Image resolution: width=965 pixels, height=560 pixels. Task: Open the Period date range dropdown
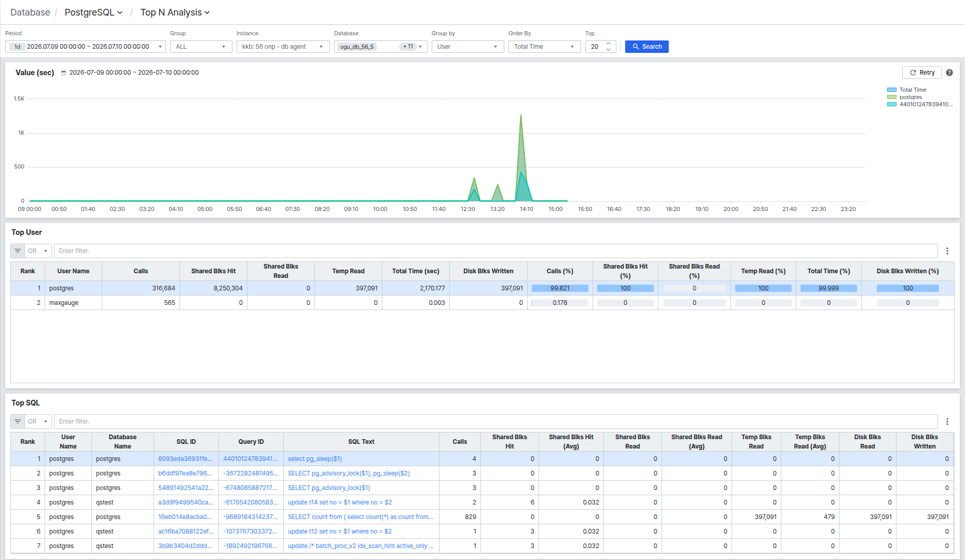86,47
